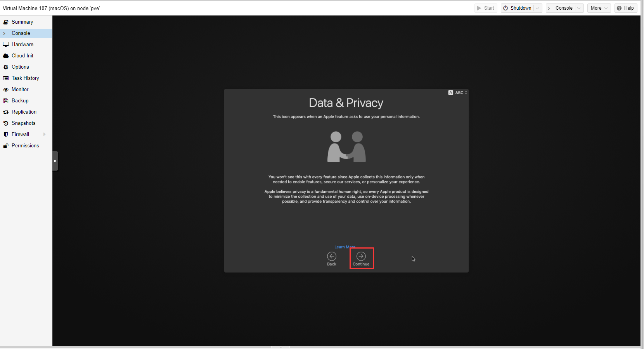
Task: Expand the Console dropdown arrow in toolbar
Action: click(x=579, y=8)
